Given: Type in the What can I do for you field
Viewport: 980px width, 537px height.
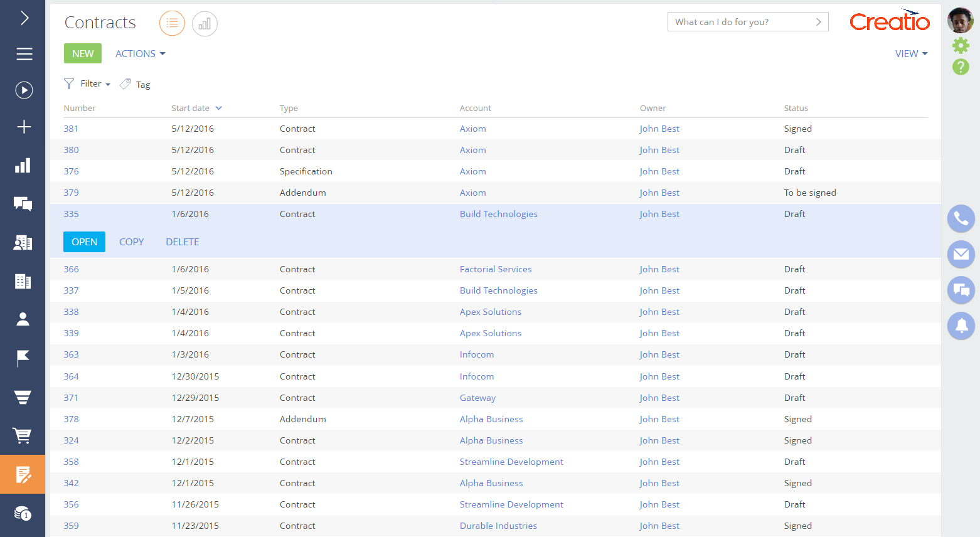Looking at the screenshot, I should coord(740,21).
